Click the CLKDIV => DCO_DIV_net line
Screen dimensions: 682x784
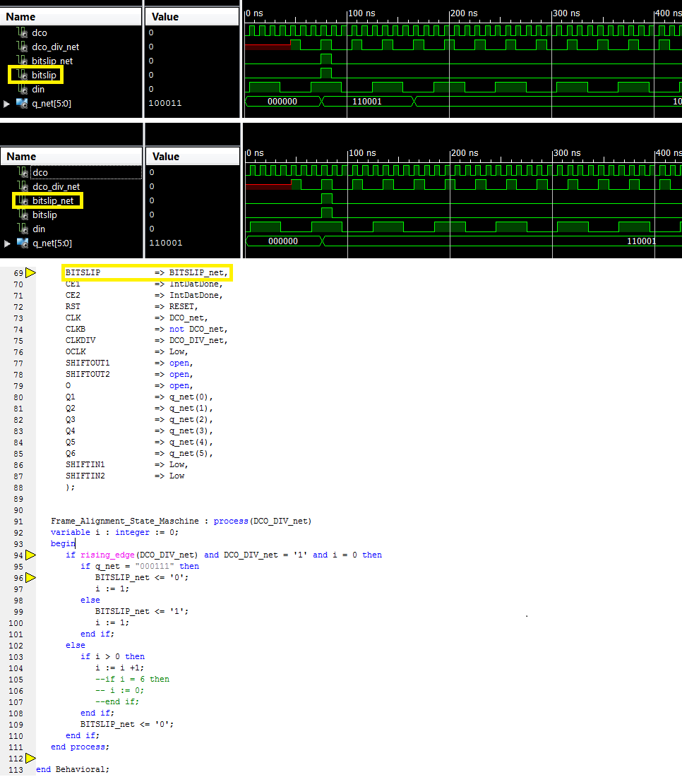point(146,340)
